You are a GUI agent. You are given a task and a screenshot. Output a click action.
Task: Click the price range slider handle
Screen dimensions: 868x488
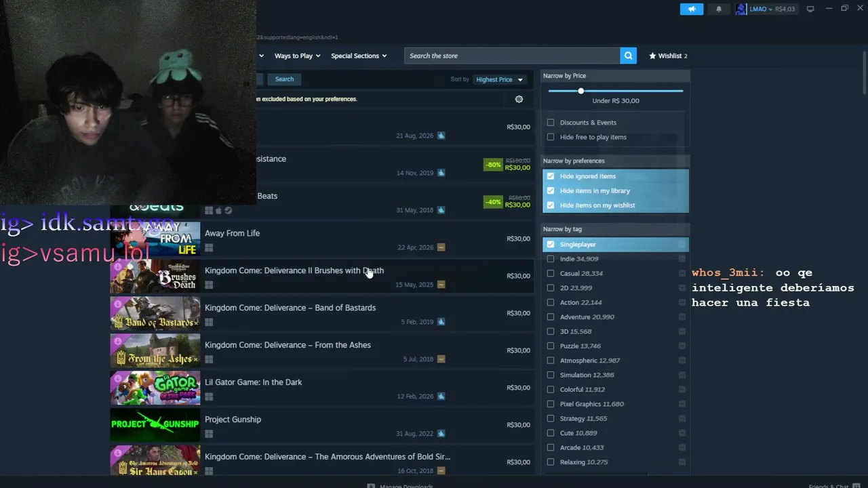coord(581,91)
